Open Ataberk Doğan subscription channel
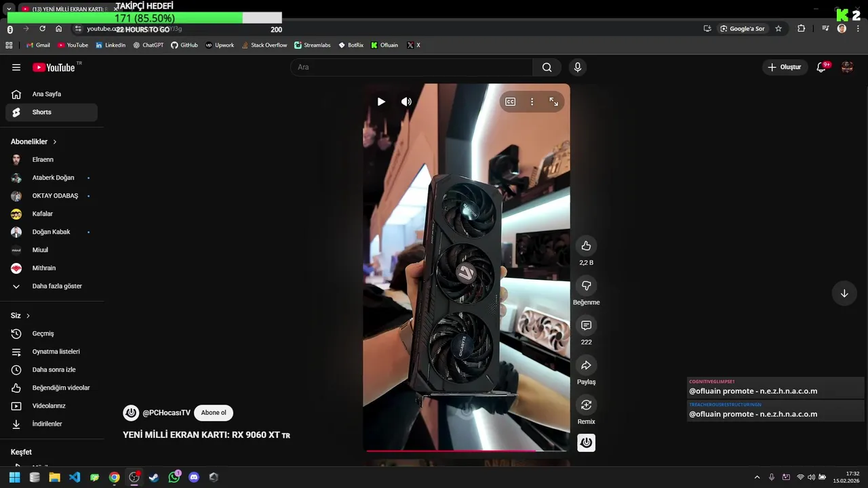This screenshot has width=868, height=488. tap(52, 178)
